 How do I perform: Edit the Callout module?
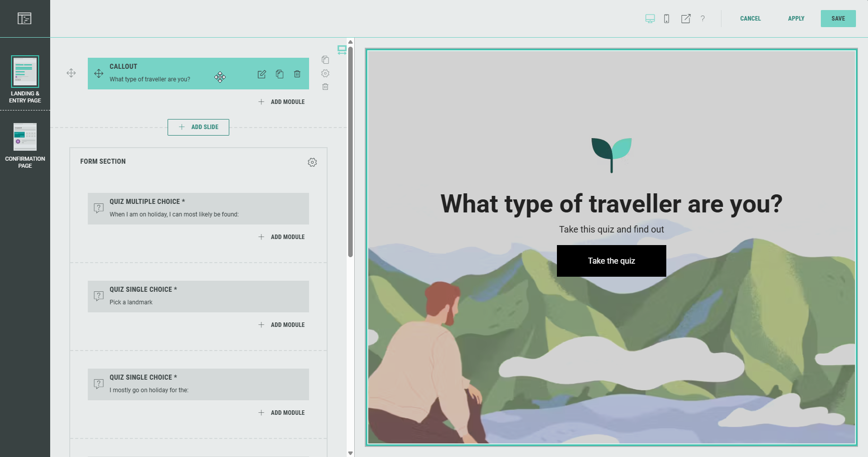[261, 74]
